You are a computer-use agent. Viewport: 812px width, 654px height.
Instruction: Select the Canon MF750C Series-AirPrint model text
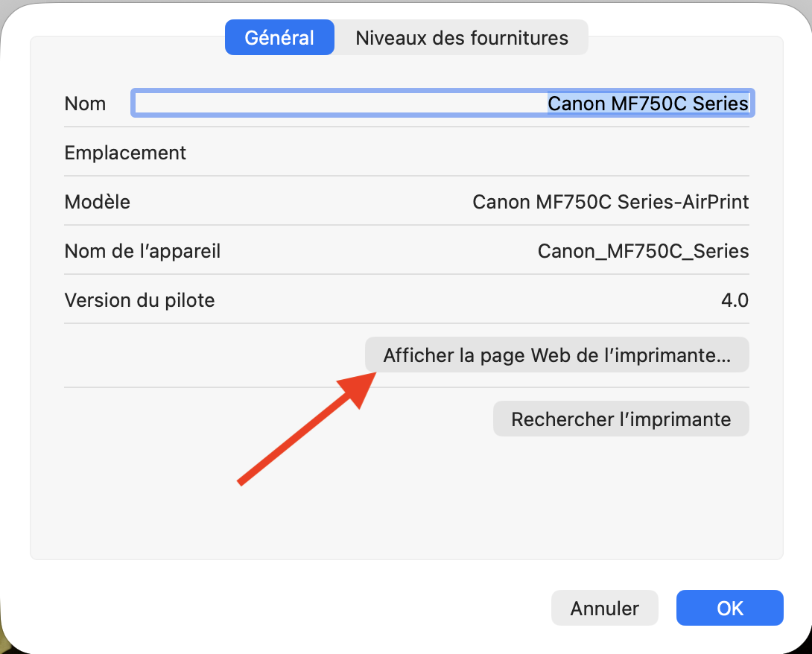pyautogui.click(x=610, y=202)
